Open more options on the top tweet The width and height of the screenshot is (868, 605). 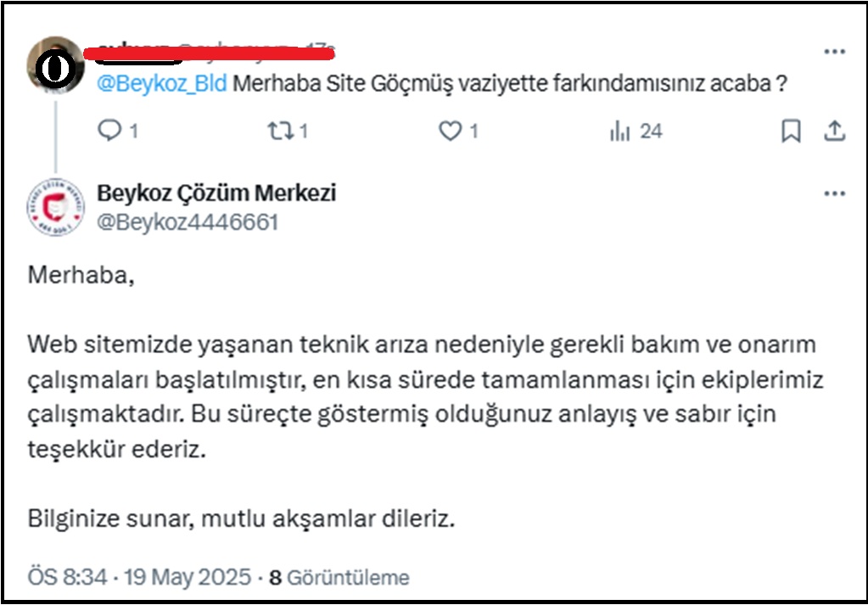(x=835, y=52)
